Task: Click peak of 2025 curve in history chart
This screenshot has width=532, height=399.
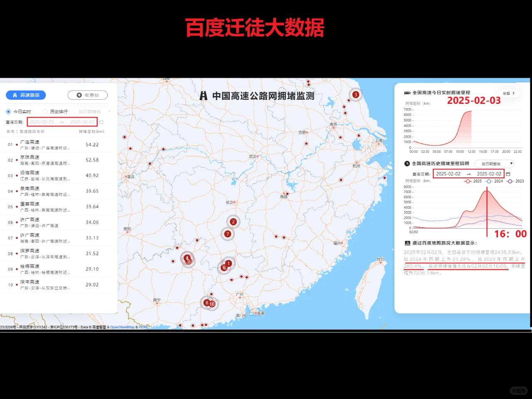Action: (x=487, y=190)
